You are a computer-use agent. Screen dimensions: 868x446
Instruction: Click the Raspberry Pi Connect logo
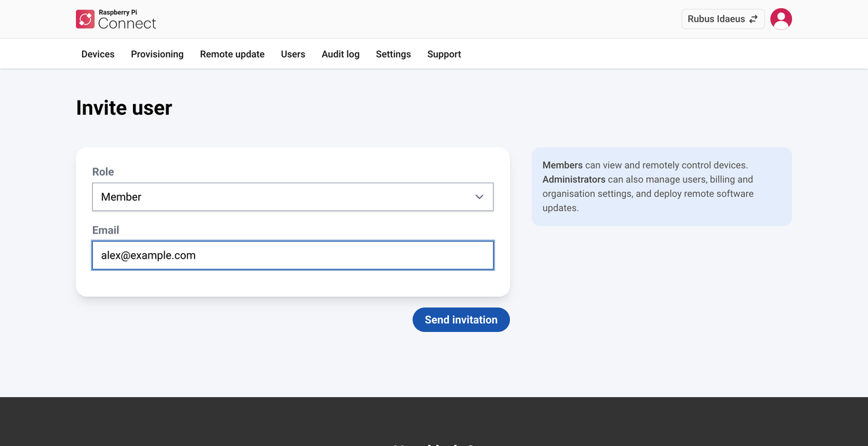116,19
